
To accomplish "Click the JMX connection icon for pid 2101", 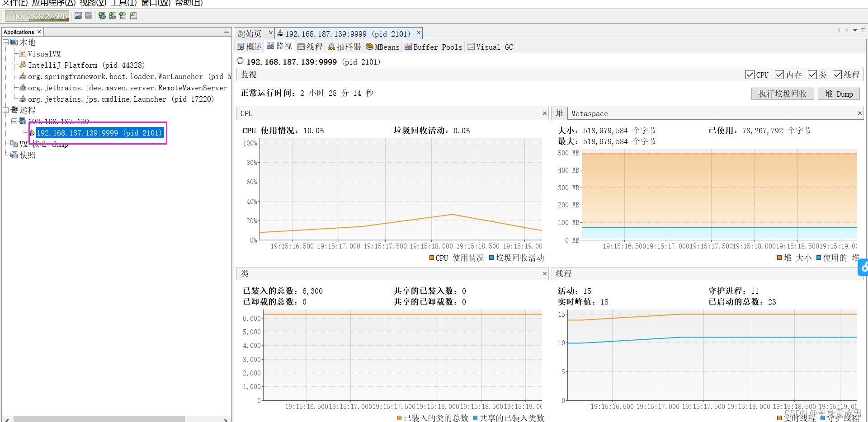I will coord(32,133).
